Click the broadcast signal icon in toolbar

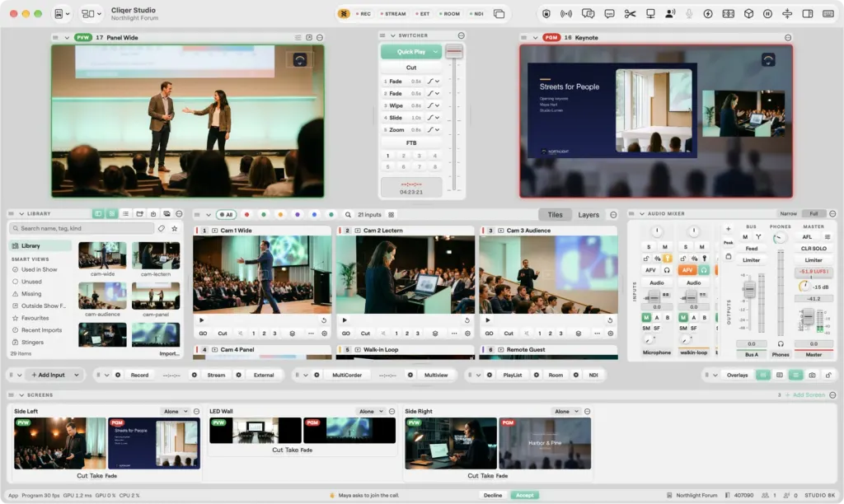click(x=566, y=14)
